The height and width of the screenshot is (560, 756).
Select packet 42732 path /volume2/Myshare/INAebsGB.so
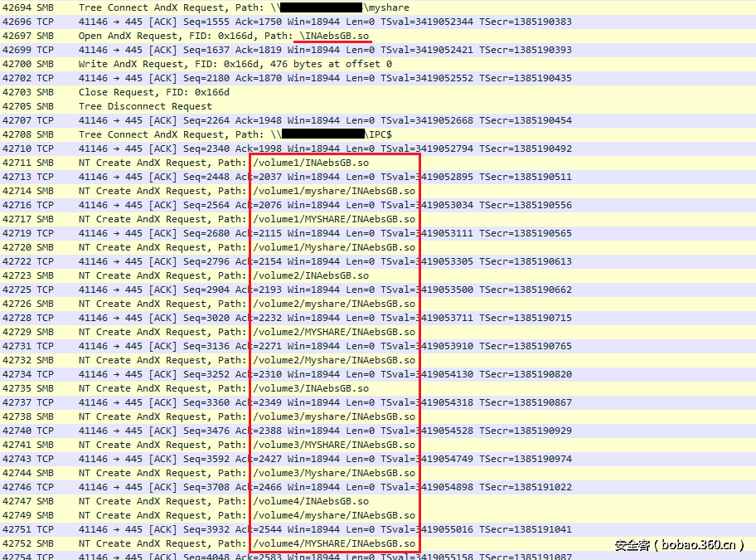pyautogui.click(x=378, y=360)
